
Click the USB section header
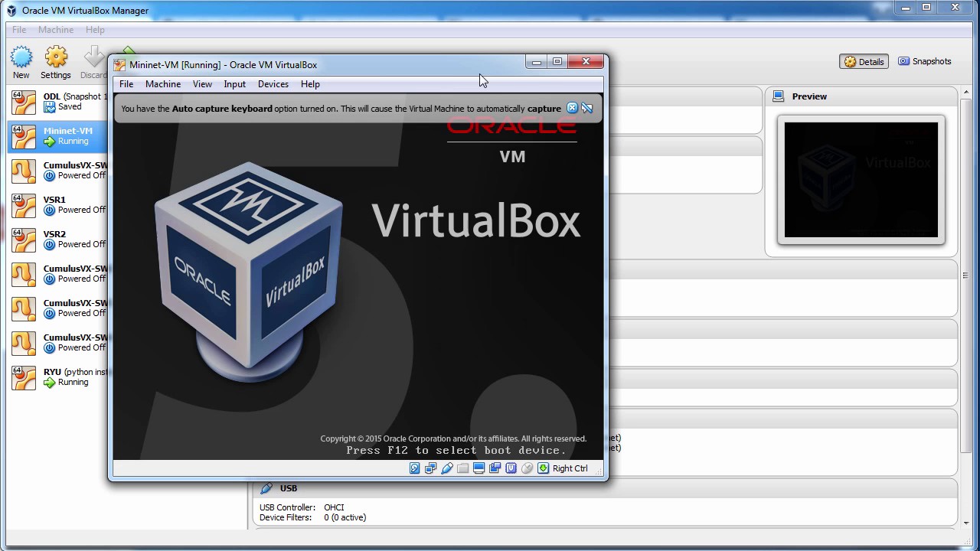pos(605,488)
